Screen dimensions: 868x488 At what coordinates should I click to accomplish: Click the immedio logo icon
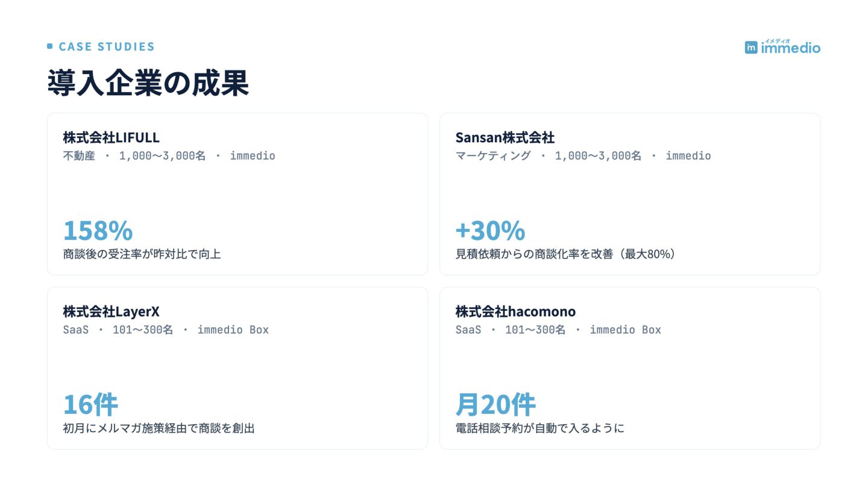pyautogui.click(x=751, y=48)
